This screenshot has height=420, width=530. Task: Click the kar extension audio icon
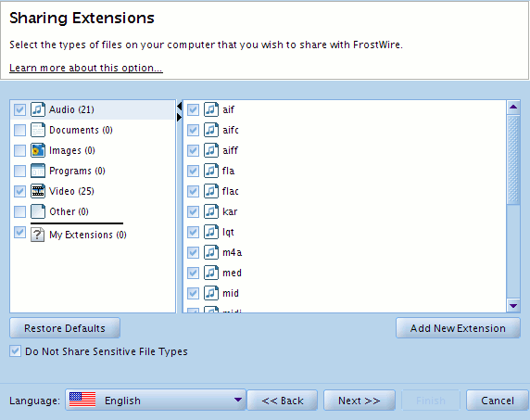point(211,211)
